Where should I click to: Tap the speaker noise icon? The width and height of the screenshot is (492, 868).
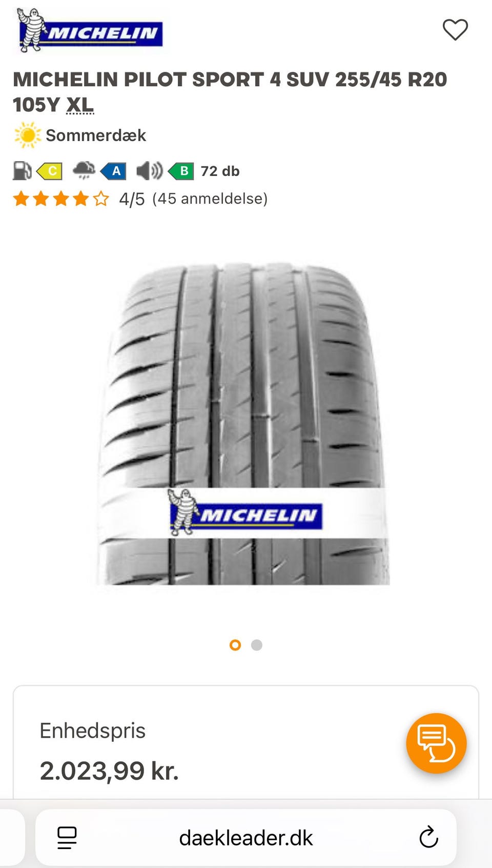[x=149, y=171]
